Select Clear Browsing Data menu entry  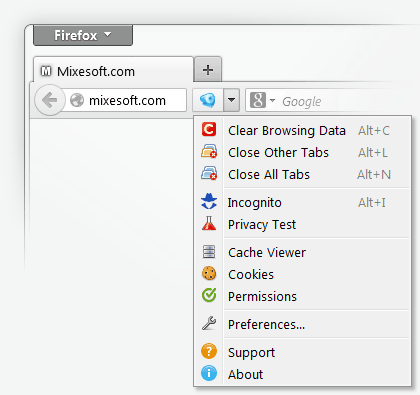click(x=302, y=130)
